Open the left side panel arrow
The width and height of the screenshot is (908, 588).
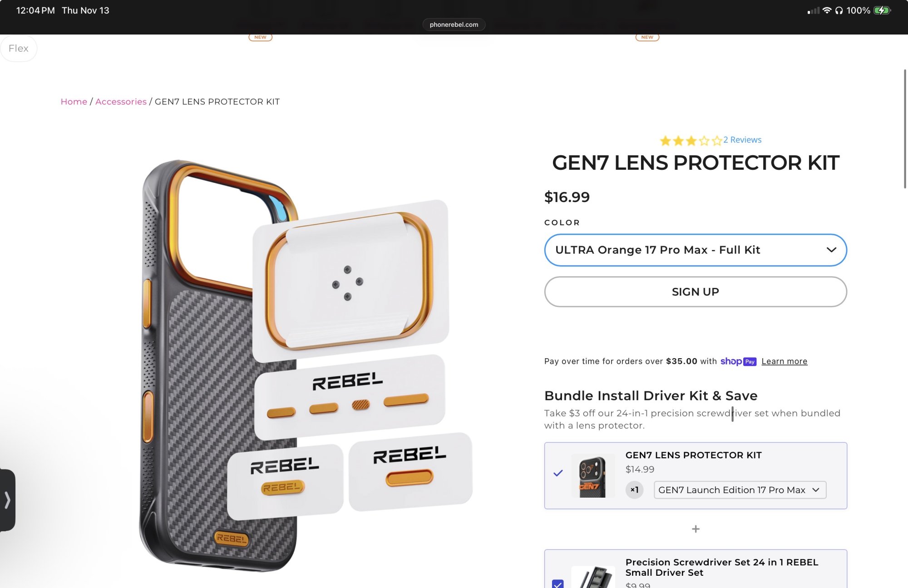tap(7, 500)
